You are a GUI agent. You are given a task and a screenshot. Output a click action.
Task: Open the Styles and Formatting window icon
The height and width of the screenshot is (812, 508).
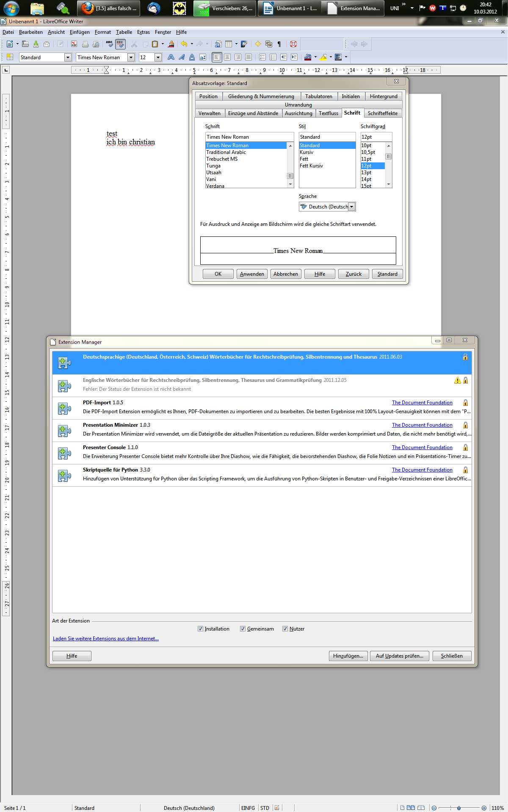click(11, 57)
